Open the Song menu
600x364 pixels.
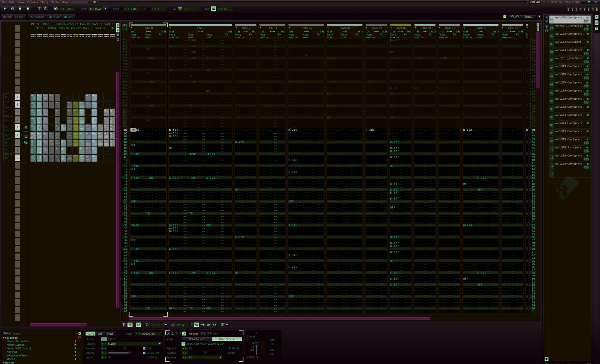[44, 2]
